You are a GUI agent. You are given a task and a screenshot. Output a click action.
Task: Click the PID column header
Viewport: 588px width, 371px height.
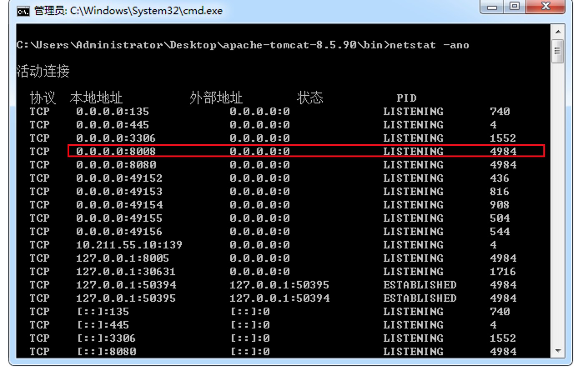pyautogui.click(x=407, y=98)
